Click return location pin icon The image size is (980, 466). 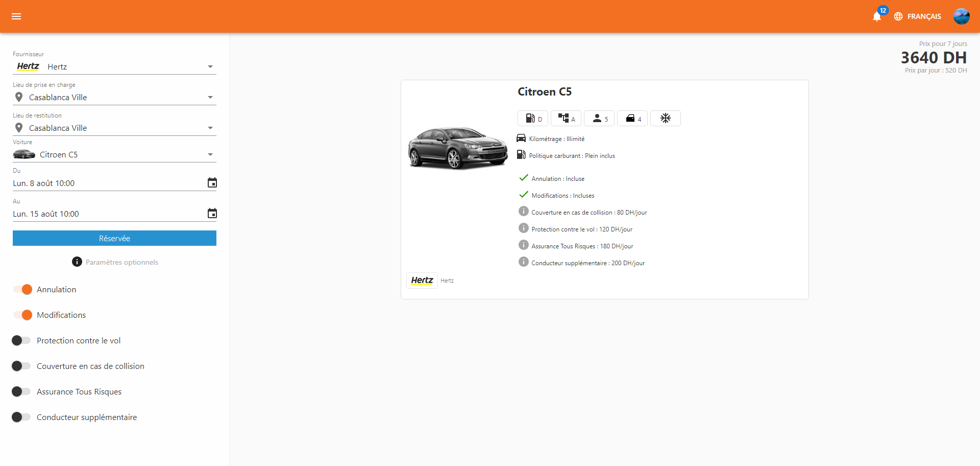click(x=19, y=128)
